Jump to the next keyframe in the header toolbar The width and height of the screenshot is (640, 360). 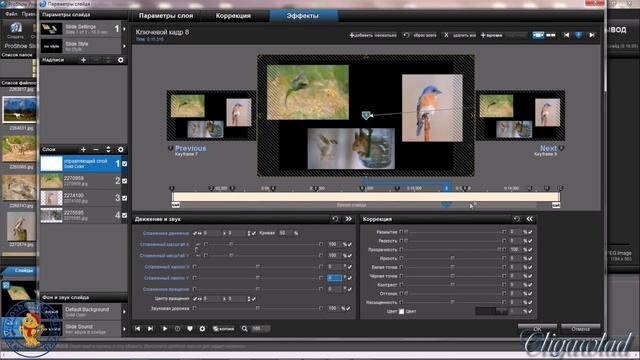591,35
